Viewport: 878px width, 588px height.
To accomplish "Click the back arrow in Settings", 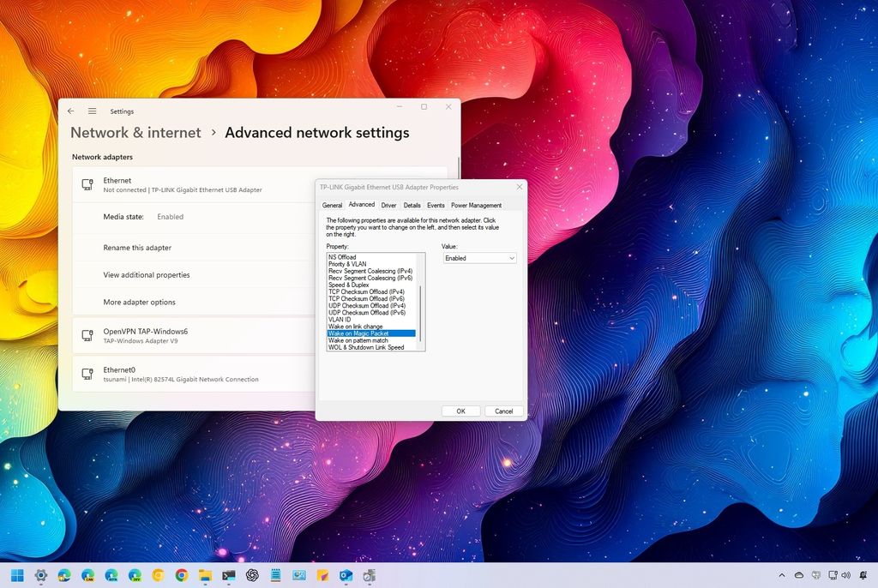I will [x=71, y=111].
